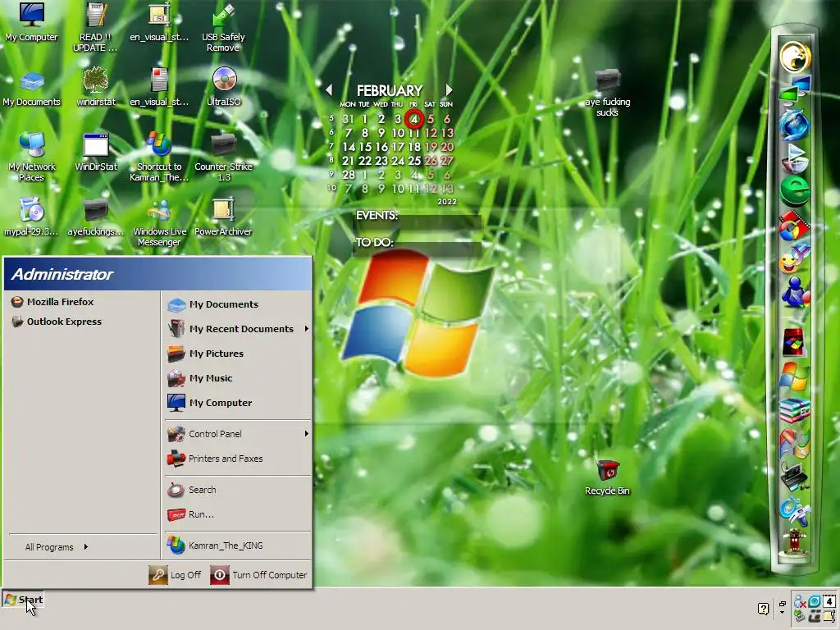Open the film-strip Movie Maker dock icon
The width and height of the screenshot is (840, 630).
pos(794,226)
